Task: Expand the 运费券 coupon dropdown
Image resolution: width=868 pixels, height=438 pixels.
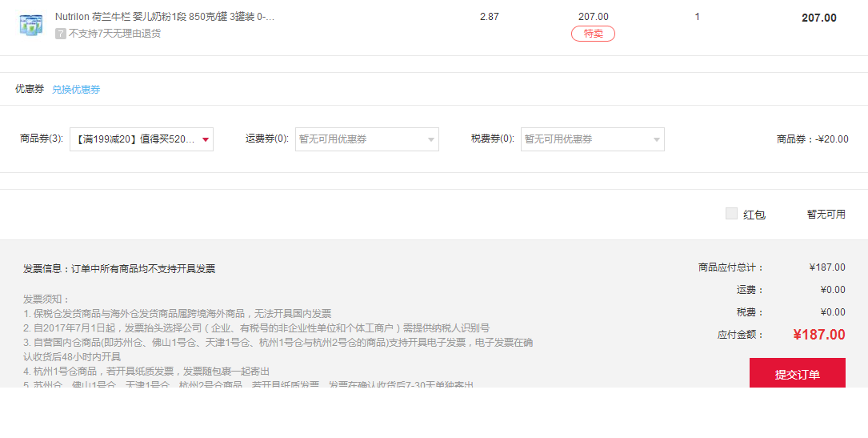Action: click(366, 139)
